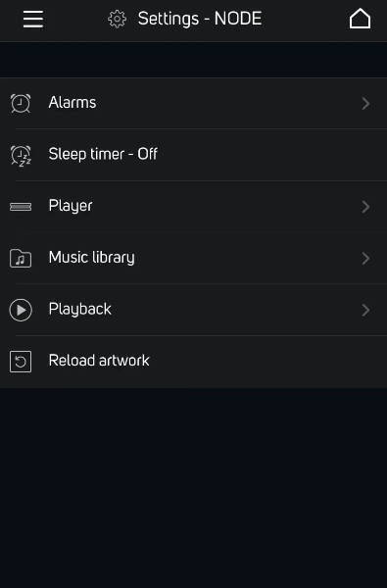The height and width of the screenshot is (588, 387).
Task: Expand Alarms using its chevron arrow
Action: point(365,104)
